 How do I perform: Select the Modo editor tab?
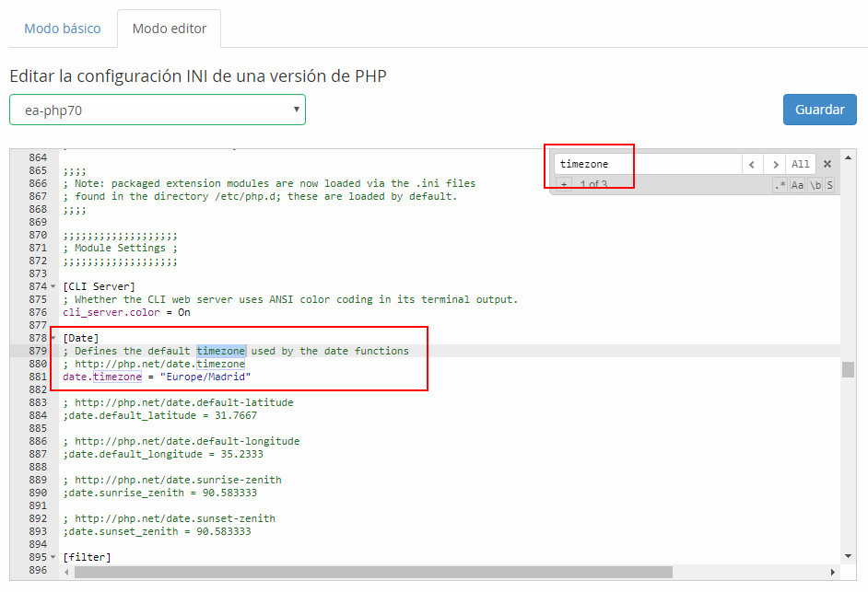coord(170,29)
